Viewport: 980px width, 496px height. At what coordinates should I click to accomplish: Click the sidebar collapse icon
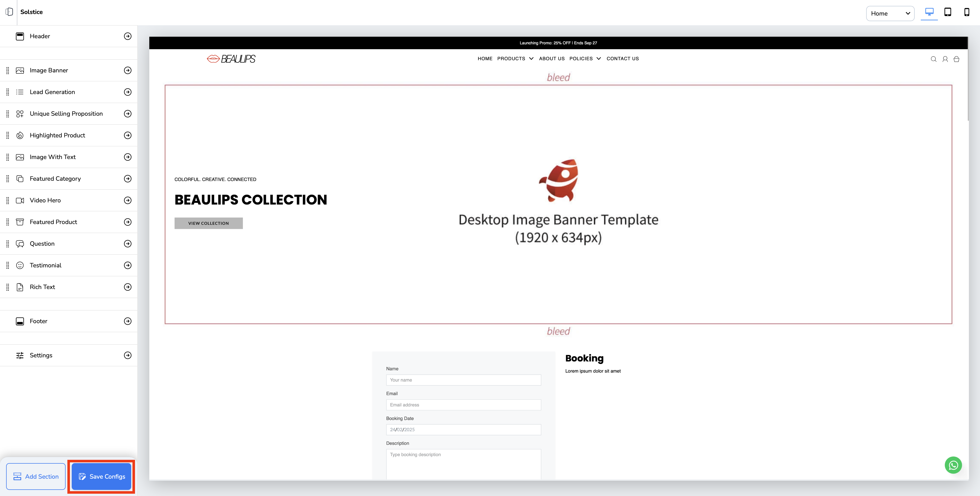9,12
